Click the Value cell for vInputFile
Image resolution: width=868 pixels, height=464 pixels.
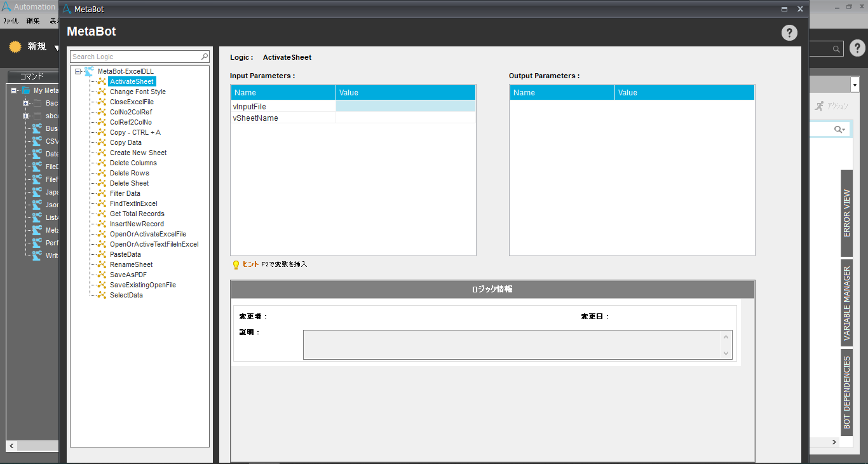click(405, 106)
